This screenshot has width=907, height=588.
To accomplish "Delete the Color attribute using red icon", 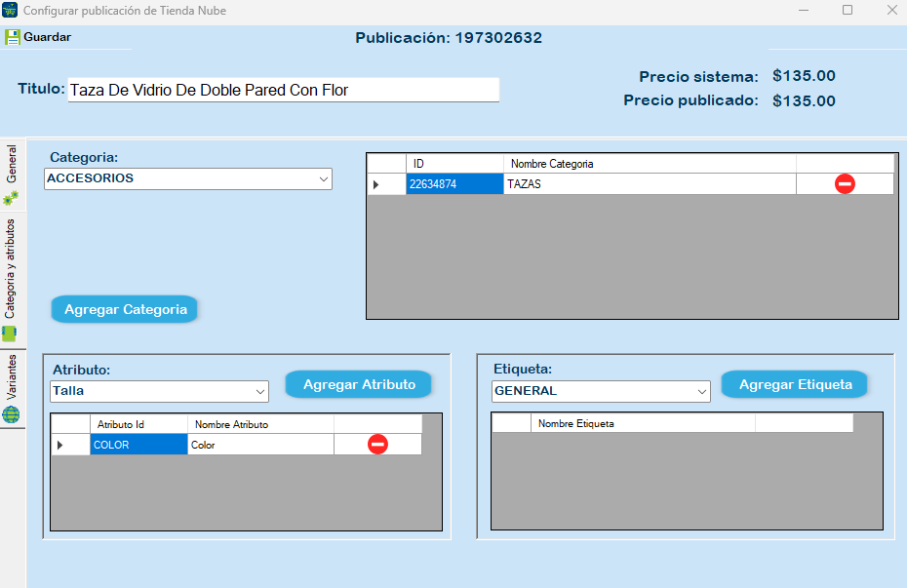I will [377, 445].
